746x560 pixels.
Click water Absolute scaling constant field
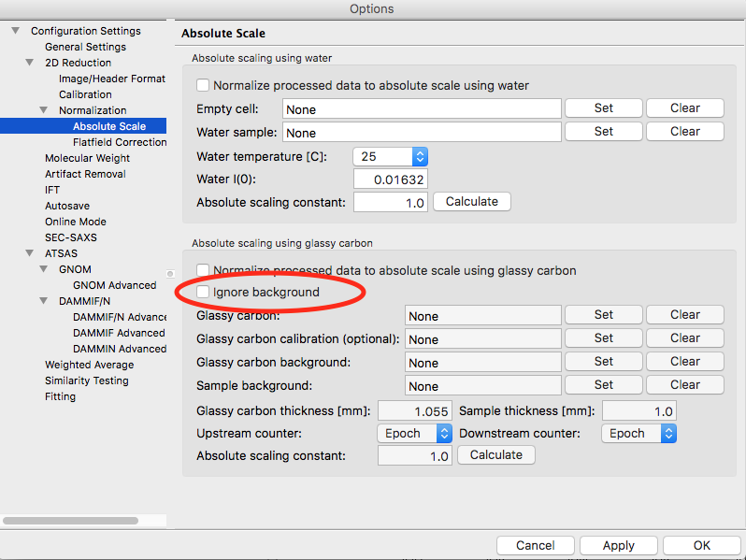point(391,202)
